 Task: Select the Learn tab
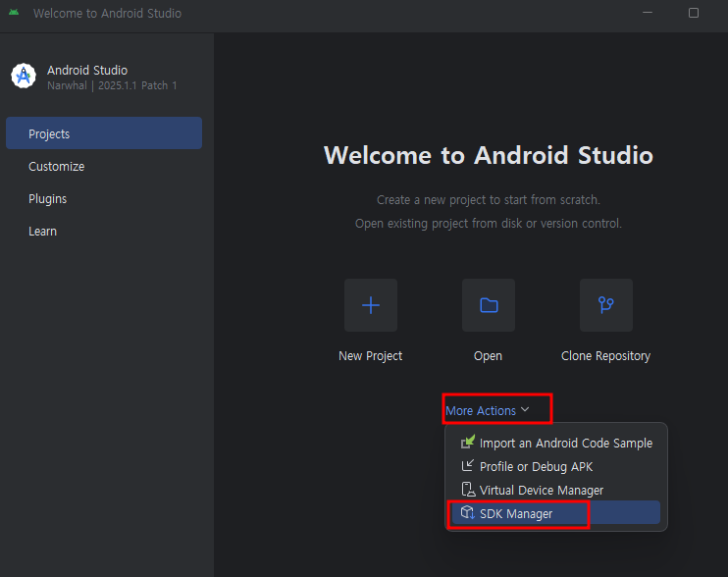104,232
